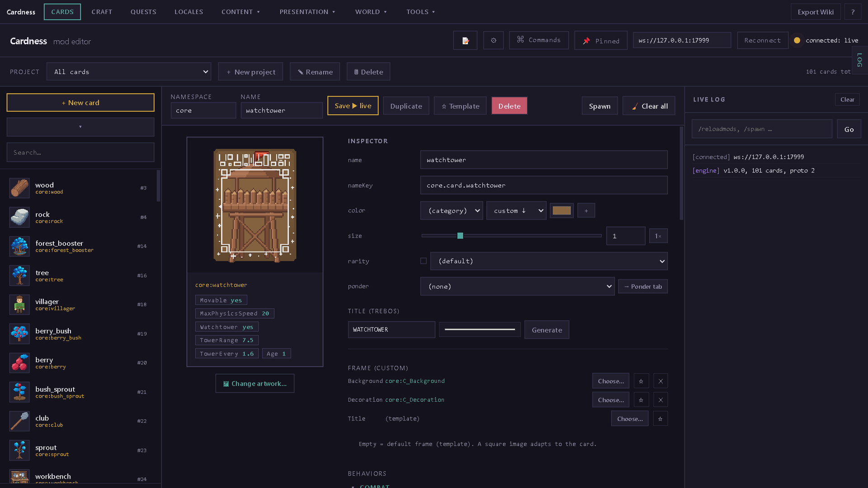Click the red Delete card button
This screenshot has height=488, width=868.
509,106
